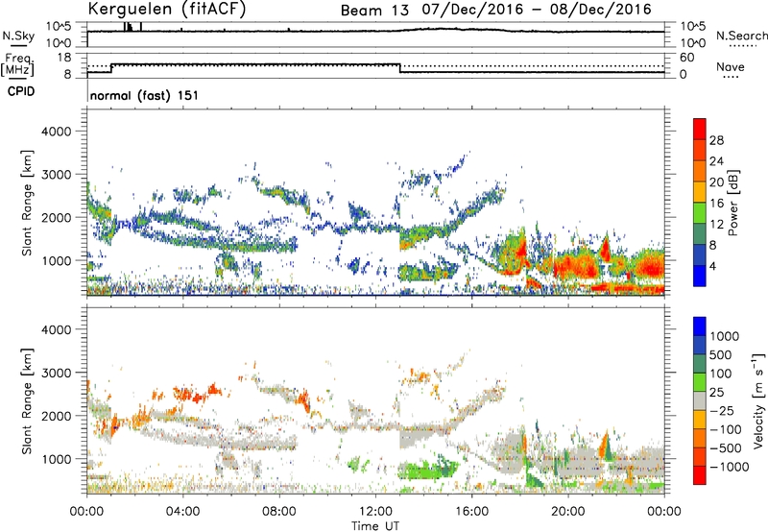Screen dimensions: 768x532
Task: Click the "4000" tick on power panel axis
Action: (x=57, y=132)
